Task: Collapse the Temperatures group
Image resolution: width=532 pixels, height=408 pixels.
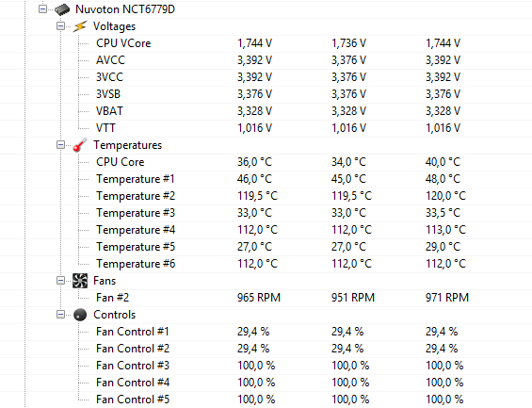Action: click(x=60, y=145)
